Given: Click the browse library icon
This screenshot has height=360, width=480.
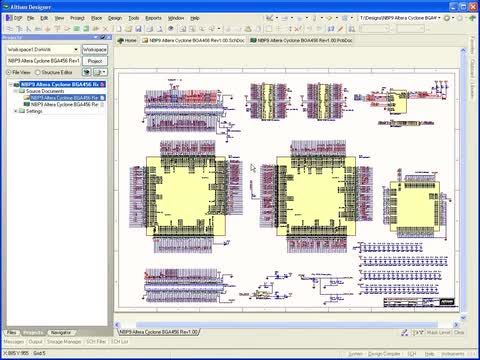Looking at the screenshot, I should (x=351, y=29).
